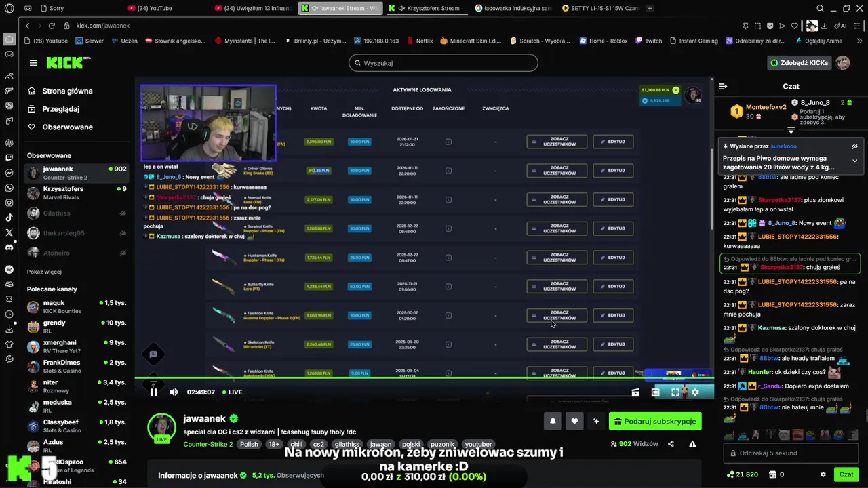Click the heart follow button
Image resolution: width=868 pixels, height=488 pixels.
574,421
